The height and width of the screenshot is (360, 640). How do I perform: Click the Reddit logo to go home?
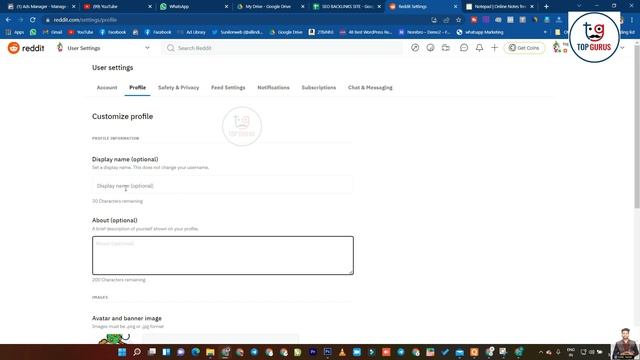(26, 48)
